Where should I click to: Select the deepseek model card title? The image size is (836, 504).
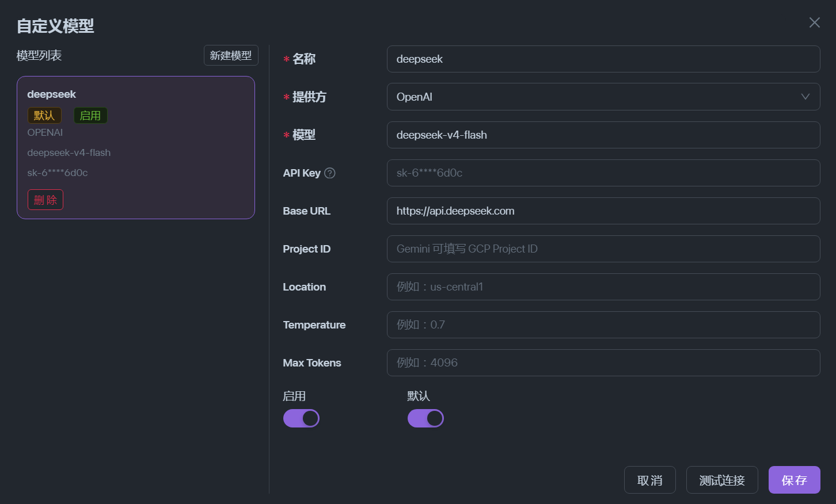(x=52, y=94)
